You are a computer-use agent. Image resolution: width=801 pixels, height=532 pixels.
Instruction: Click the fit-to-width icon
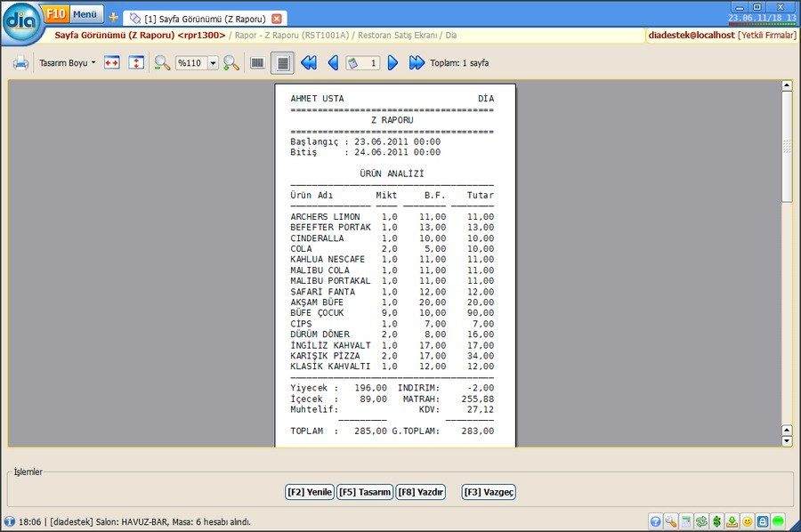click(x=112, y=63)
